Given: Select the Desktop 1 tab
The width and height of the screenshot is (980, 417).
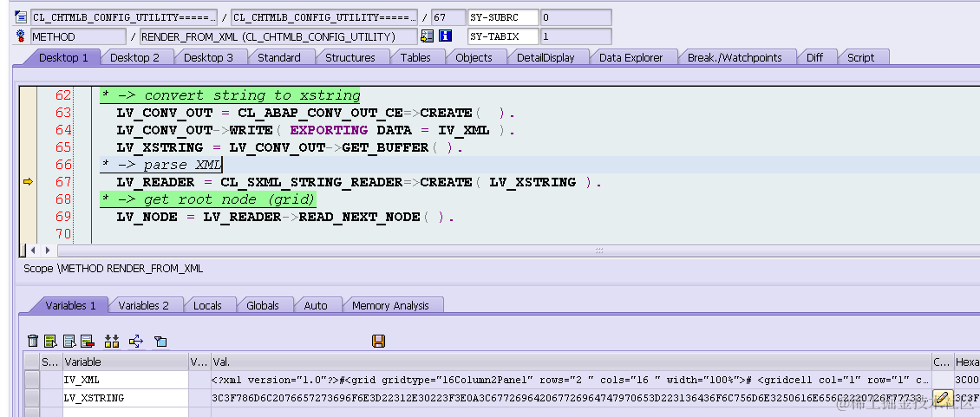Looking at the screenshot, I should tap(63, 57).
